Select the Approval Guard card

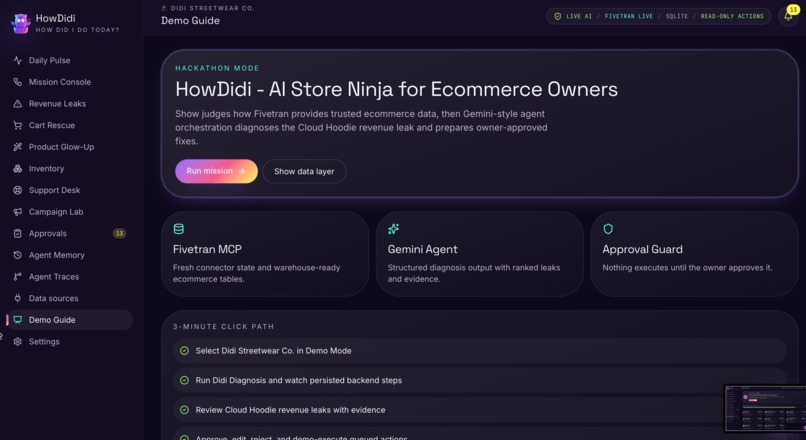[694, 253]
